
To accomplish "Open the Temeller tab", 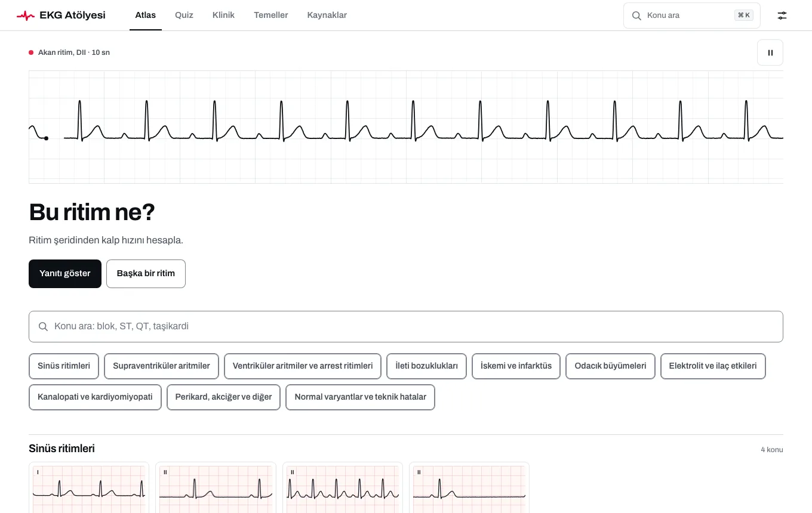I will (271, 16).
